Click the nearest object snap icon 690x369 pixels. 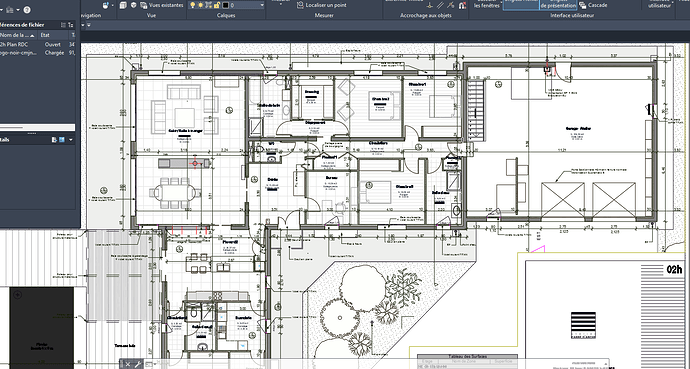pyautogui.click(x=451, y=5)
